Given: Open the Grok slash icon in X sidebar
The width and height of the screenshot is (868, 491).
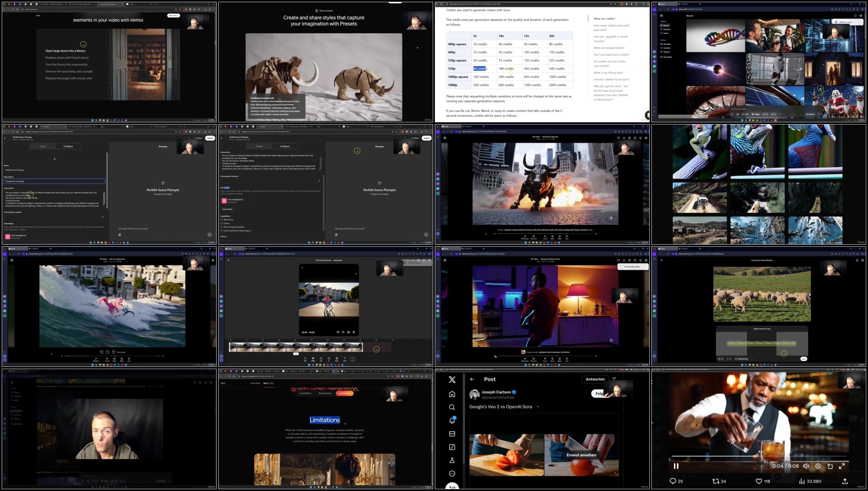Looking at the screenshot, I should click(452, 447).
